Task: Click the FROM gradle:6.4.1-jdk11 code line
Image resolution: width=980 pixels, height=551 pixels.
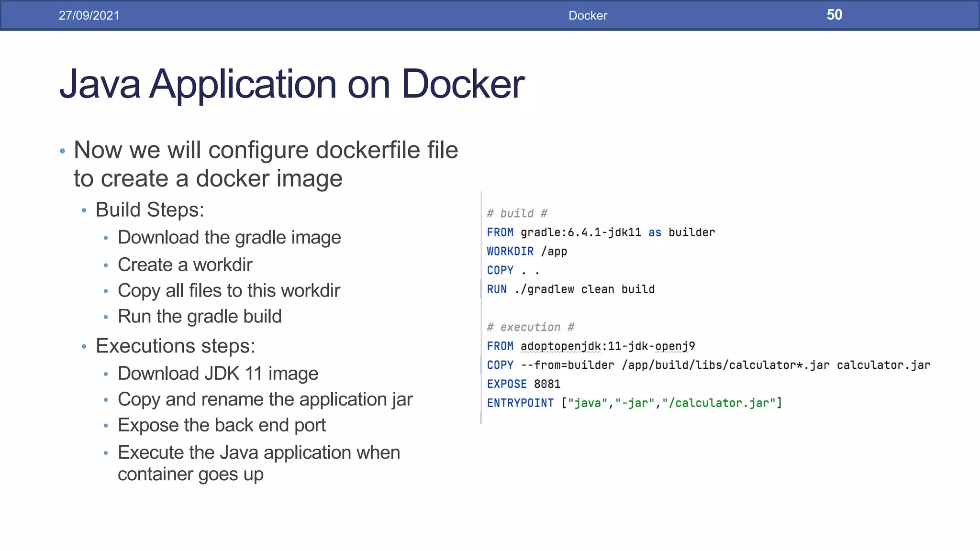Action: tap(601, 232)
